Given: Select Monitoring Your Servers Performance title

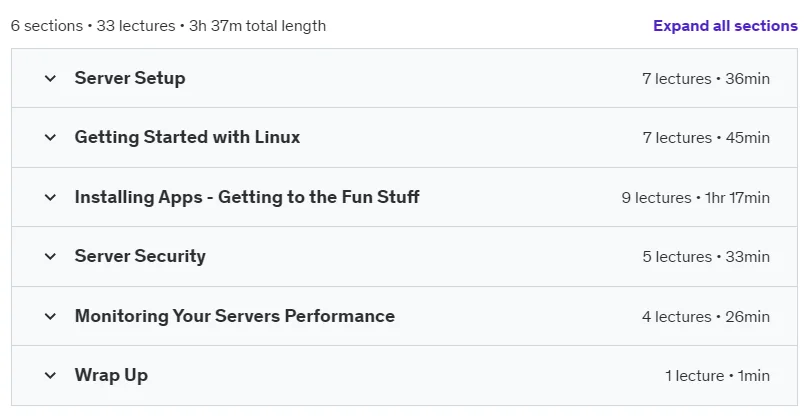Looking at the screenshot, I should pyautogui.click(x=235, y=316).
